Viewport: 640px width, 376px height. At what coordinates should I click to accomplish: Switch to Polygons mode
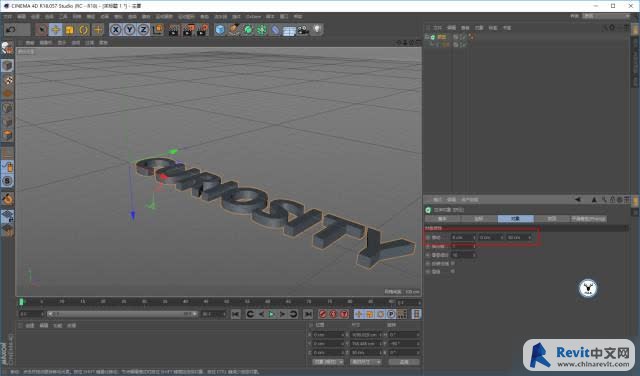[x=7, y=136]
